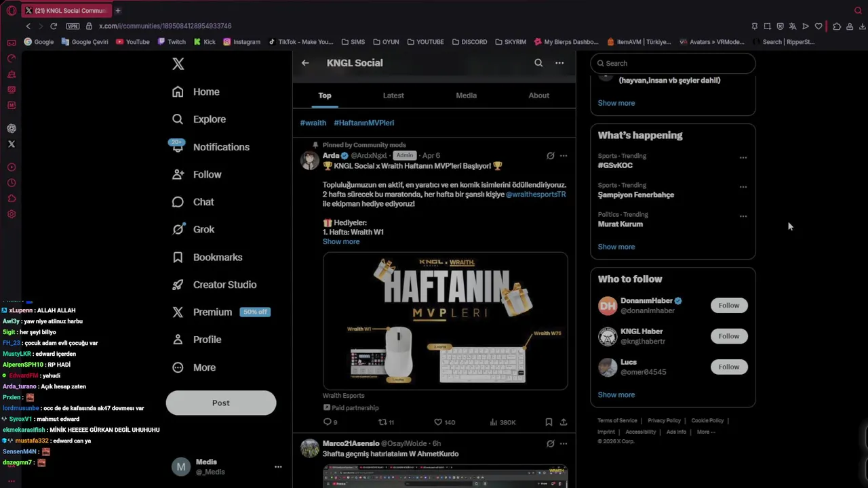The width and height of the screenshot is (868, 488).
Task: Open KNGL Social community more options
Action: coord(559,63)
